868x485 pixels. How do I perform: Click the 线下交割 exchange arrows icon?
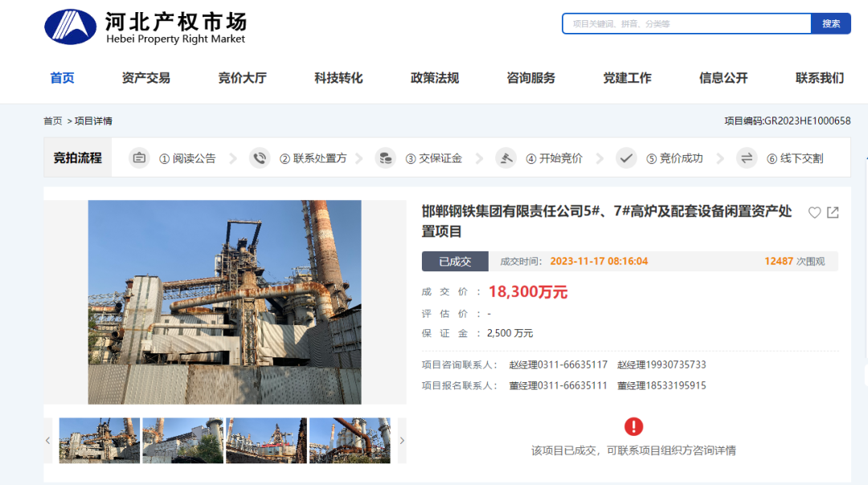click(x=746, y=158)
